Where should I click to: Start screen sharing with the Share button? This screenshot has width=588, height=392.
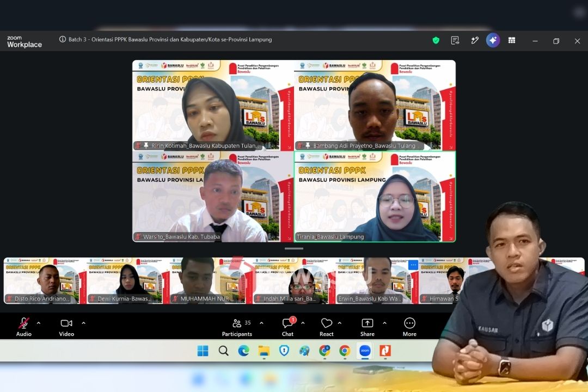(367, 327)
